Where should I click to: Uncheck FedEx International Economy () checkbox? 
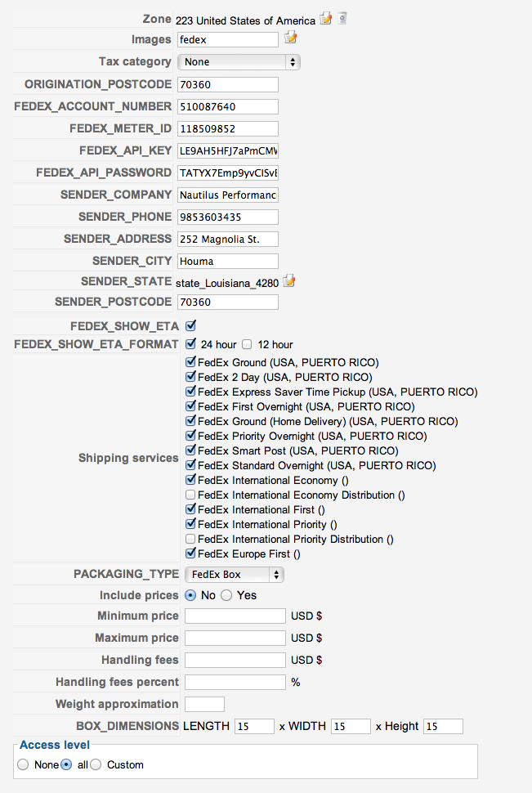pos(190,479)
